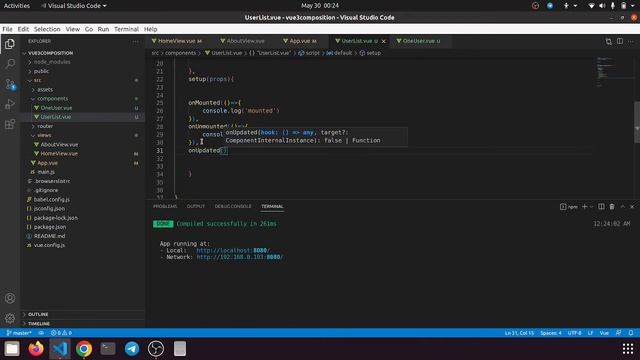Open the Run and Debug view
The image size is (640, 360).
tap(10, 104)
